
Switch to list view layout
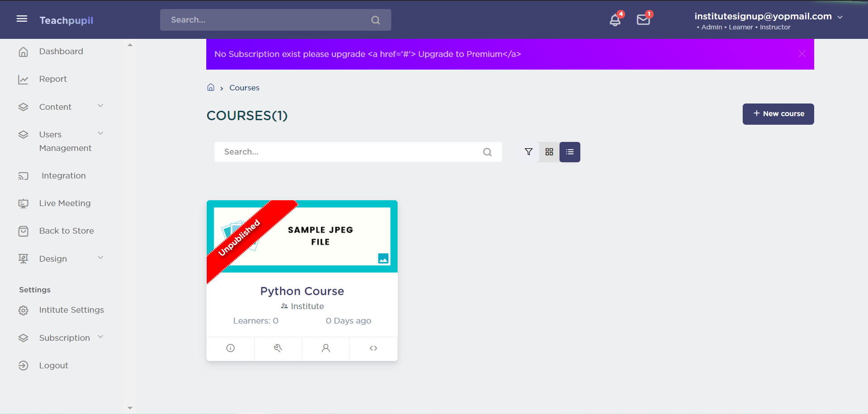[x=569, y=152]
